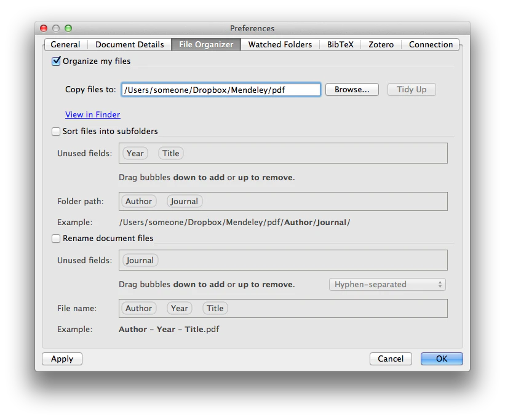This screenshot has width=505, height=420.
Task: Click the 'File name:' label
Action: click(x=77, y=308)
